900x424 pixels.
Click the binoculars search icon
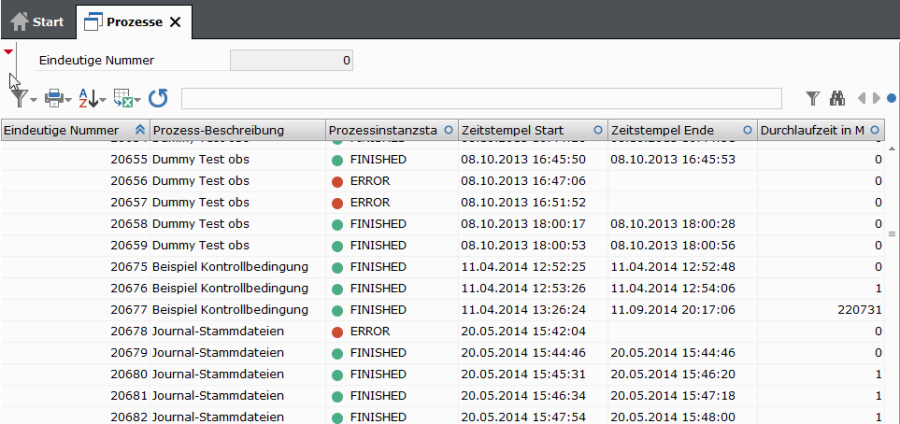pyautogui.click(x=837, y=99)
